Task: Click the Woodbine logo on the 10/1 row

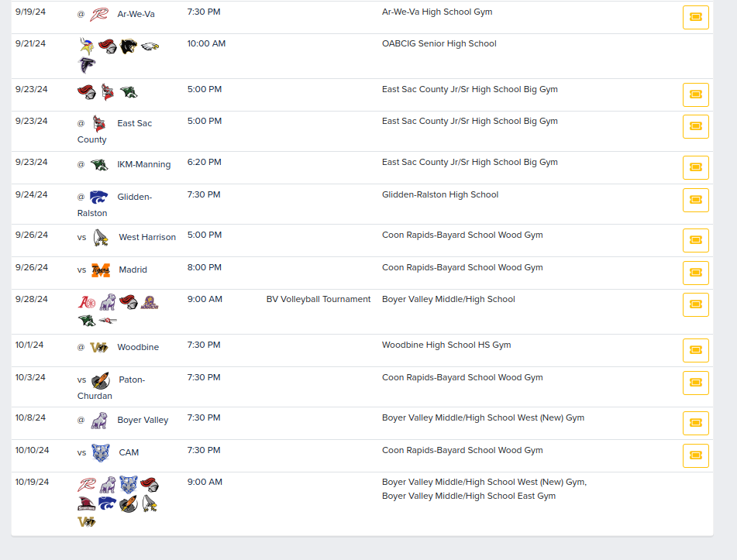Action: tap(98, 347)
